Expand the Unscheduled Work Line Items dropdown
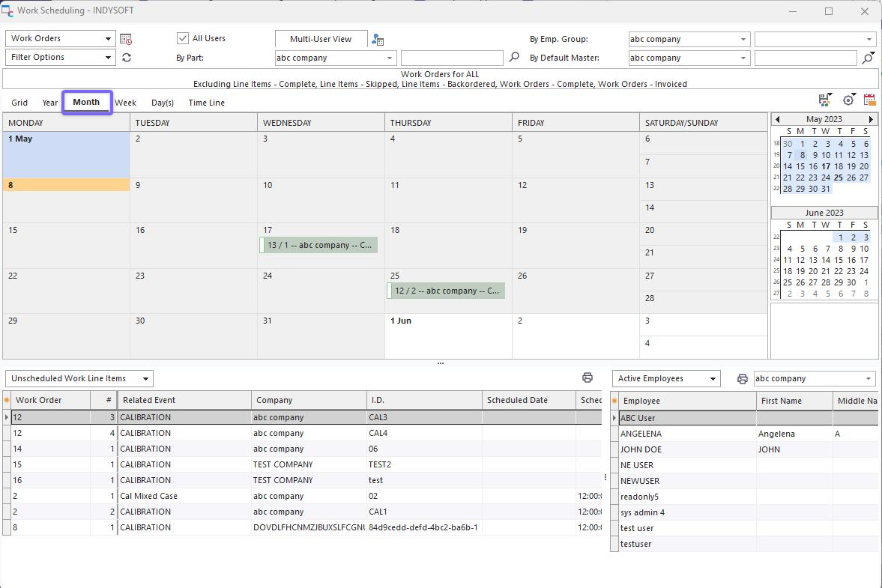This screenshot has width=882, height=588. point(79,379)
